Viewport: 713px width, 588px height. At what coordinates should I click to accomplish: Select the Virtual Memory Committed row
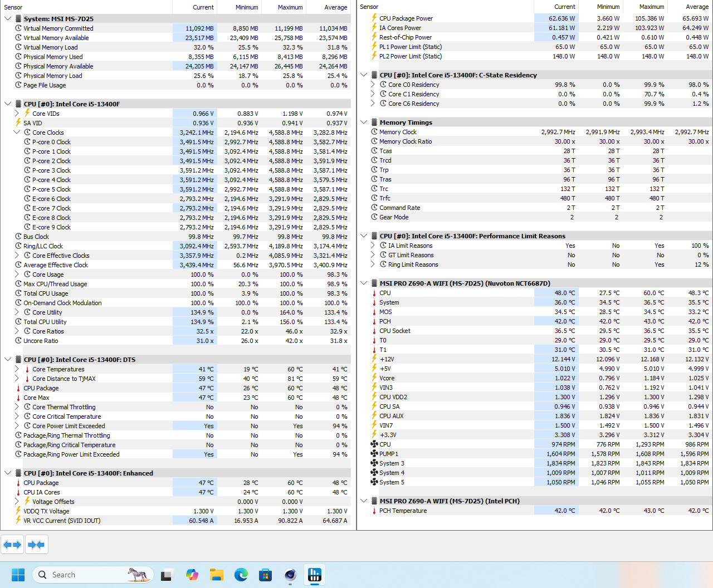click(x=175, y=28)
